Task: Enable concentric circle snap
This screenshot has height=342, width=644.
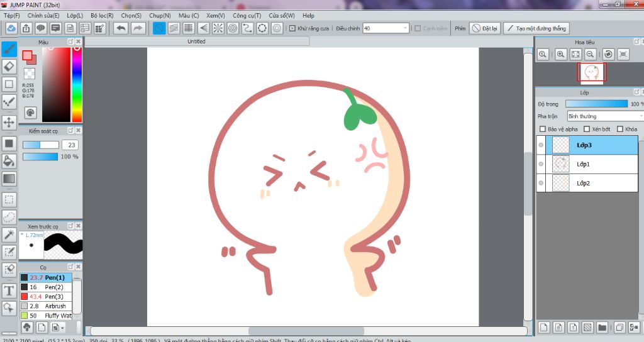Action: (x=233, y=28)
